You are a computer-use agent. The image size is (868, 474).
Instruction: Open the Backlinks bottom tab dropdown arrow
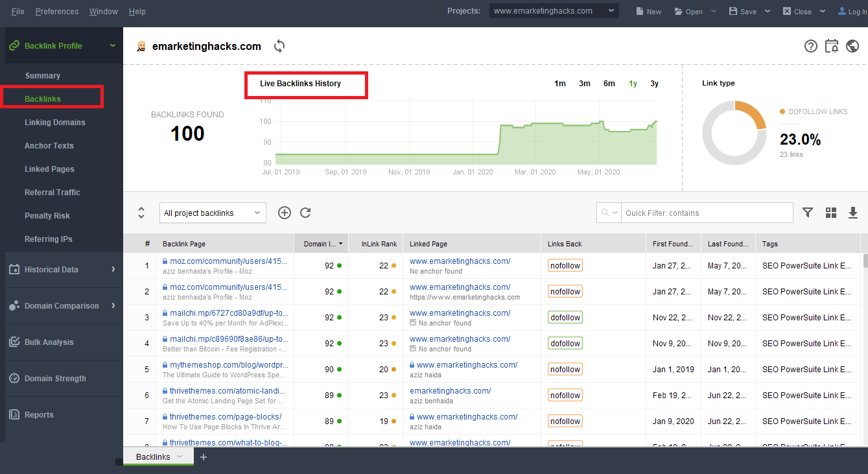[180, 457]
